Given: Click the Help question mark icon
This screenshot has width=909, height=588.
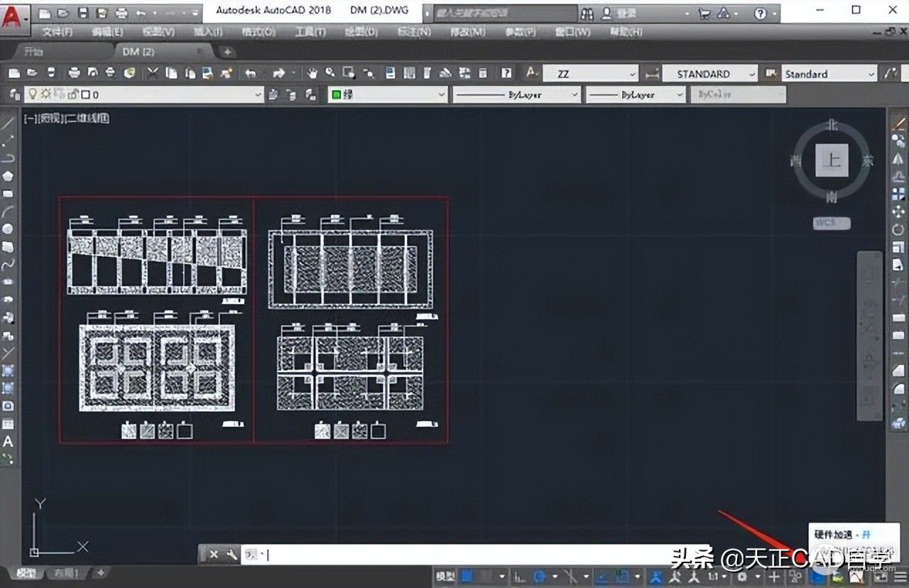Looking at the screenshot, I should point(760,13).
